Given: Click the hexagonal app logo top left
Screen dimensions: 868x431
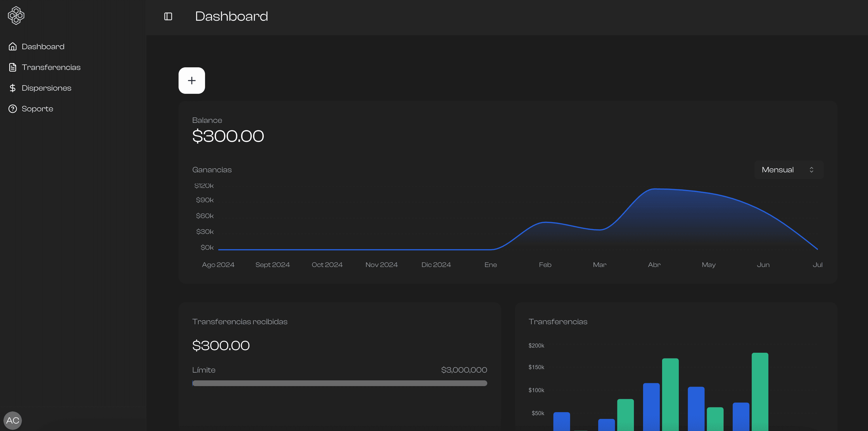Looking at the screenshot, I should pyautogui.click(x=16, y=15).
